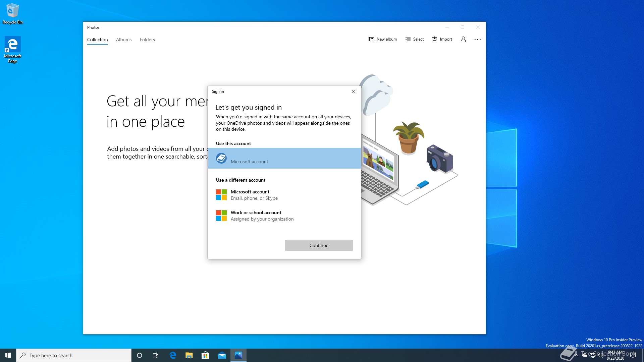Choose Microsoft account with Email, phone, or Skype

click(x=284, y=195)
